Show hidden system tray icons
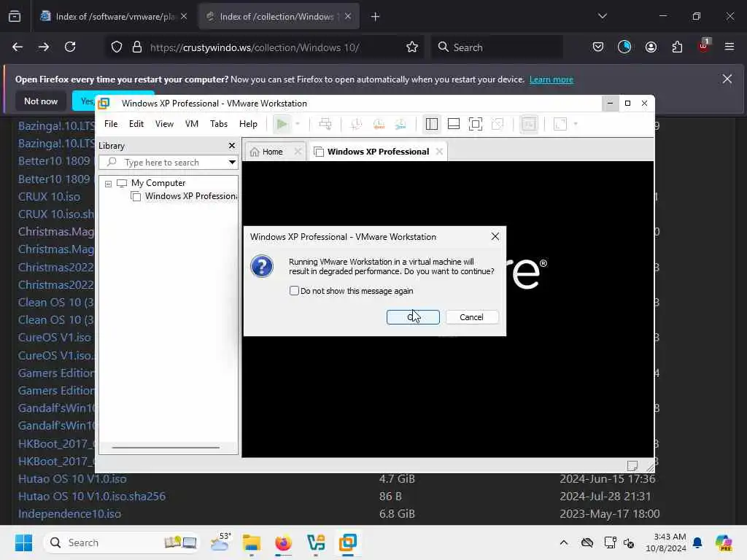 pos(564,542)
